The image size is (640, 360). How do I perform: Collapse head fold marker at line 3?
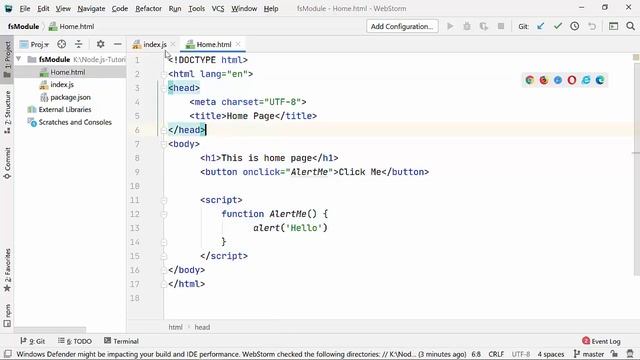163,88
